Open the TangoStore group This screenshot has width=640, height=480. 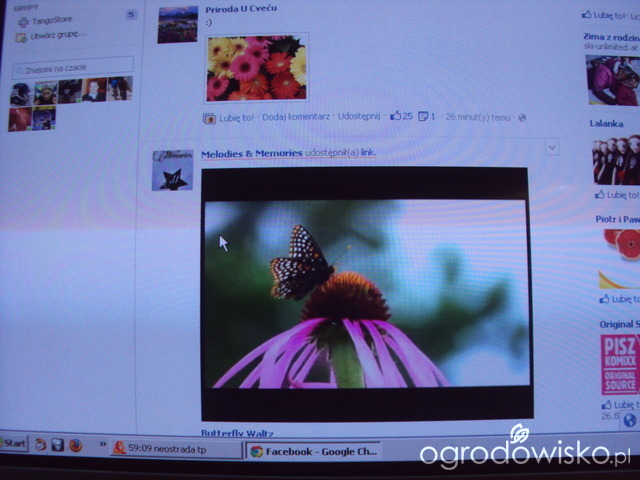[x=52, y=20]
